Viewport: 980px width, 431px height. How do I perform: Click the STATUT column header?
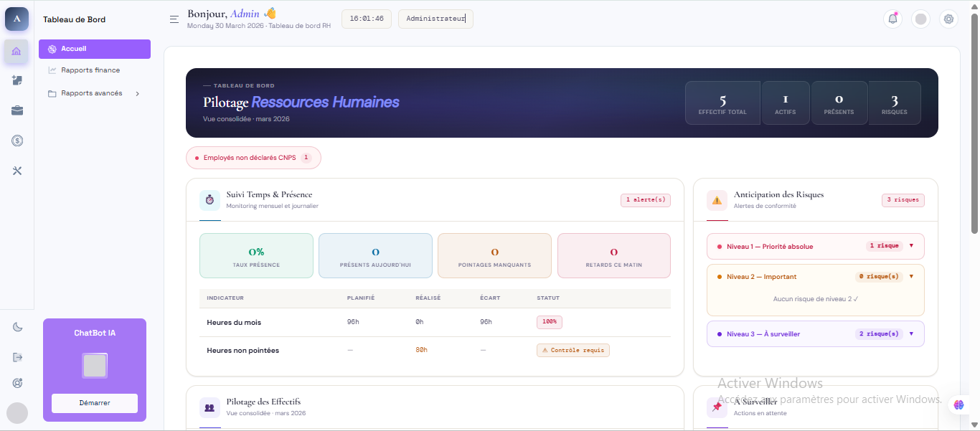click(548, 298)
